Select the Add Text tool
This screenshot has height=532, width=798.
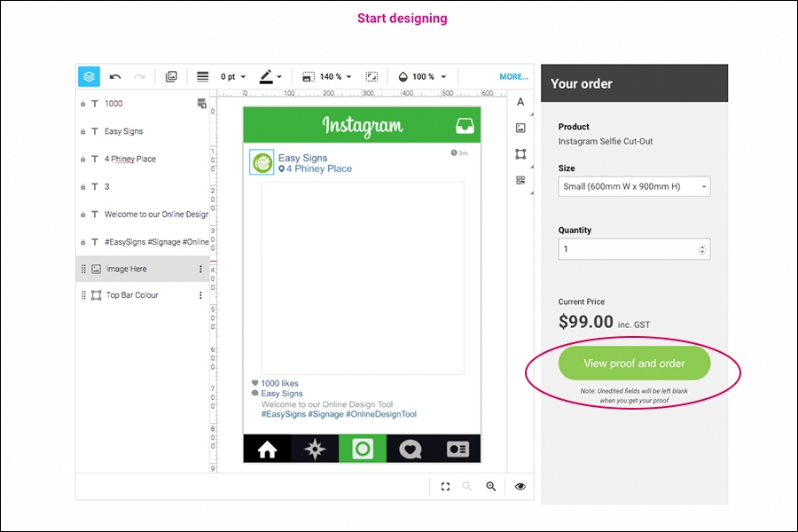click(520, 102)
